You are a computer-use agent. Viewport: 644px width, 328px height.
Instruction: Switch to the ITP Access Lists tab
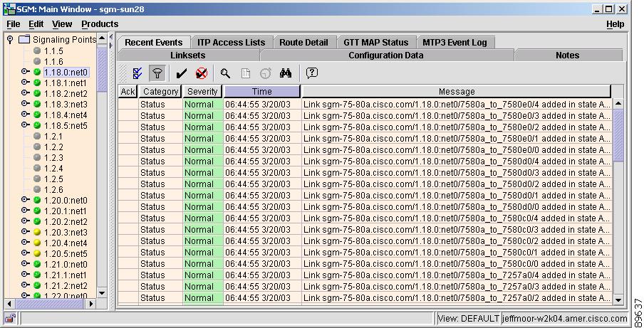(x=232, y=43)
